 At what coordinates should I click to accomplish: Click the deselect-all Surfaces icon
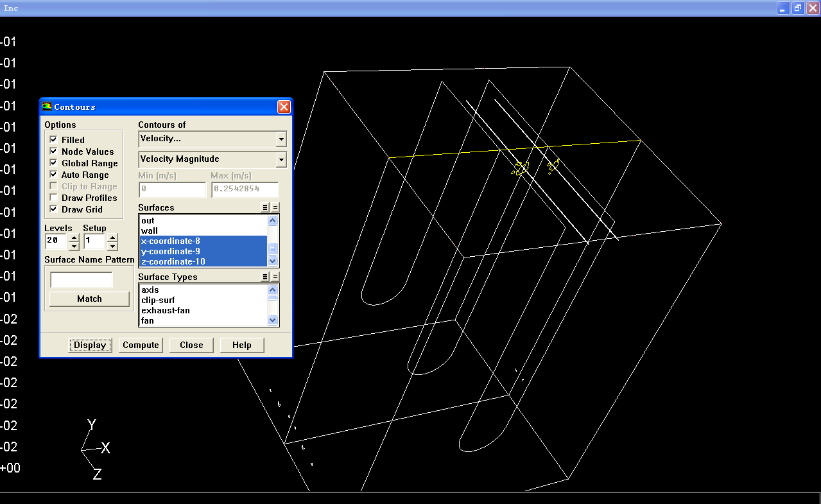(x=275, y=207)
